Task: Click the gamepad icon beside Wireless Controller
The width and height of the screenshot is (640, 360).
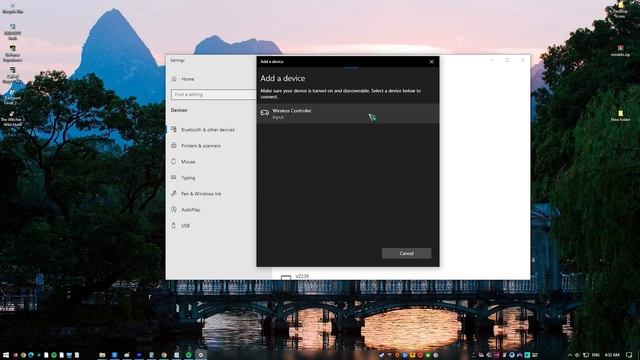Action: (x=265, y=113)
